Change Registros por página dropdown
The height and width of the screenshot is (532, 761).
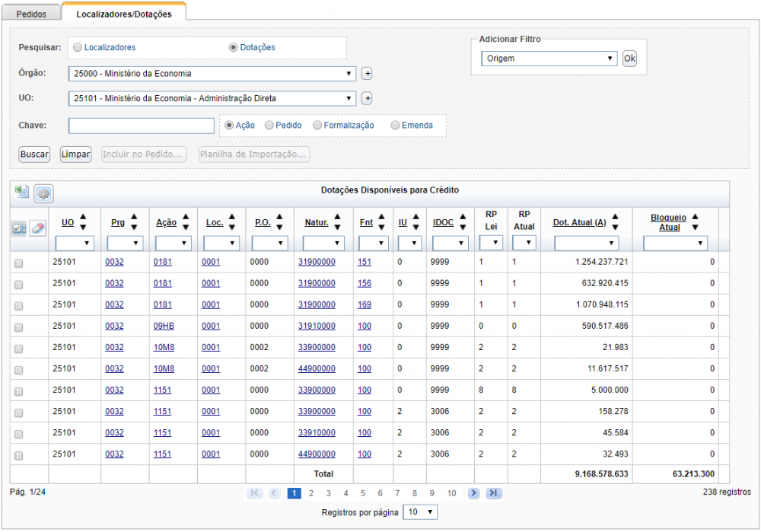click(420, 512)
